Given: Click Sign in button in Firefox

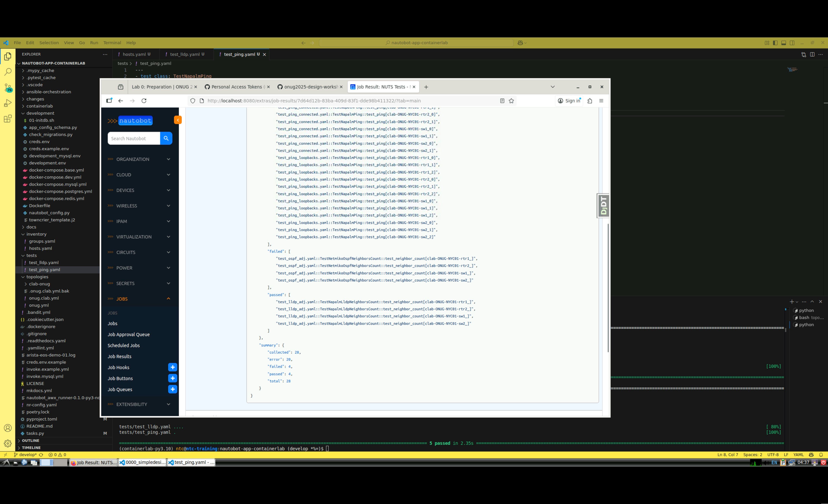Looking at the screenshot, I should [x=569, y=101].
